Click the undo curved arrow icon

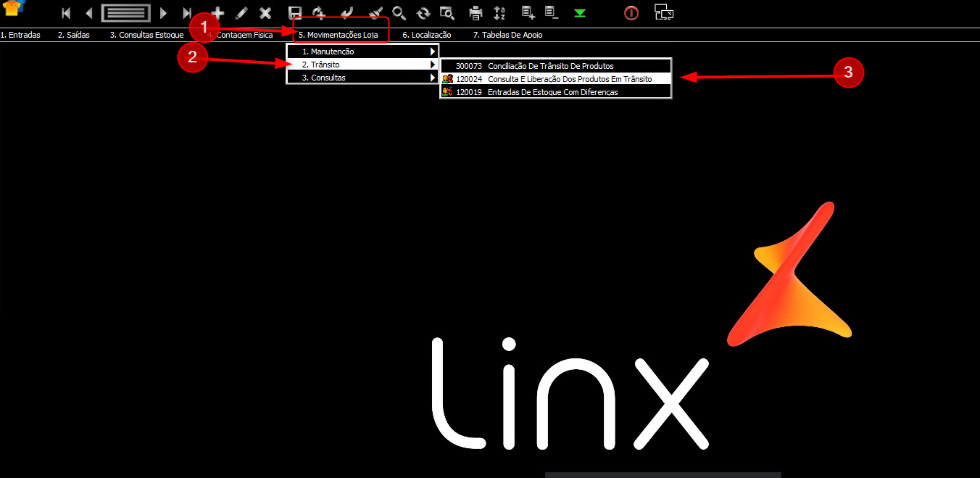346,13
